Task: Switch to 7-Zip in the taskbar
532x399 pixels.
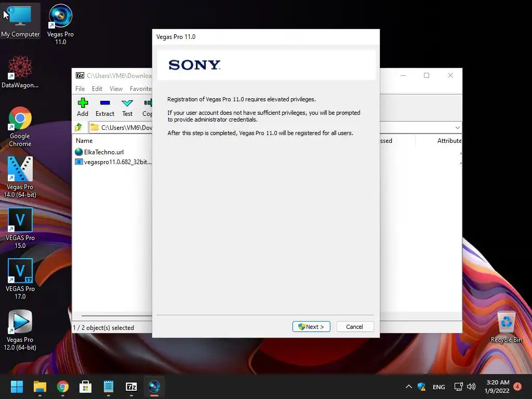Action: (x=131, y=387)
